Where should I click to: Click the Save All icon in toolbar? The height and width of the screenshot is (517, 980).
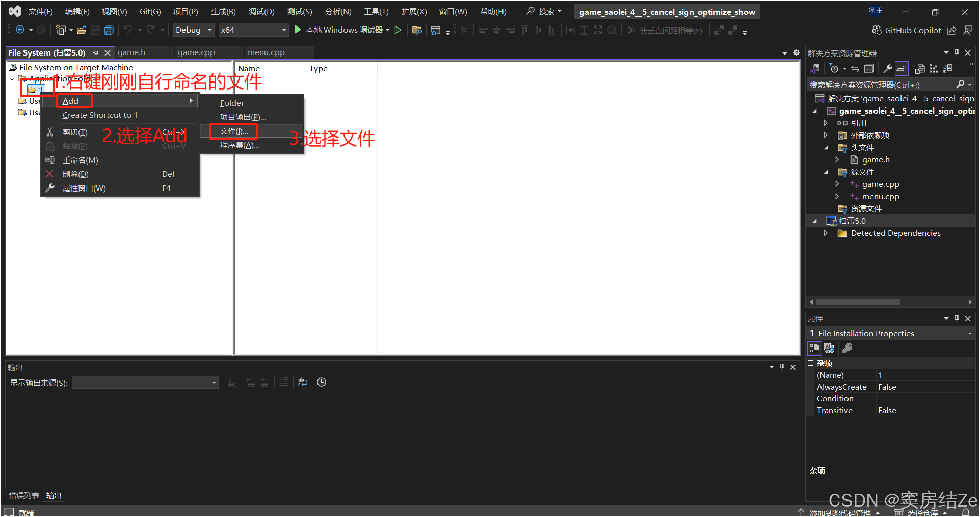point(109,30)
